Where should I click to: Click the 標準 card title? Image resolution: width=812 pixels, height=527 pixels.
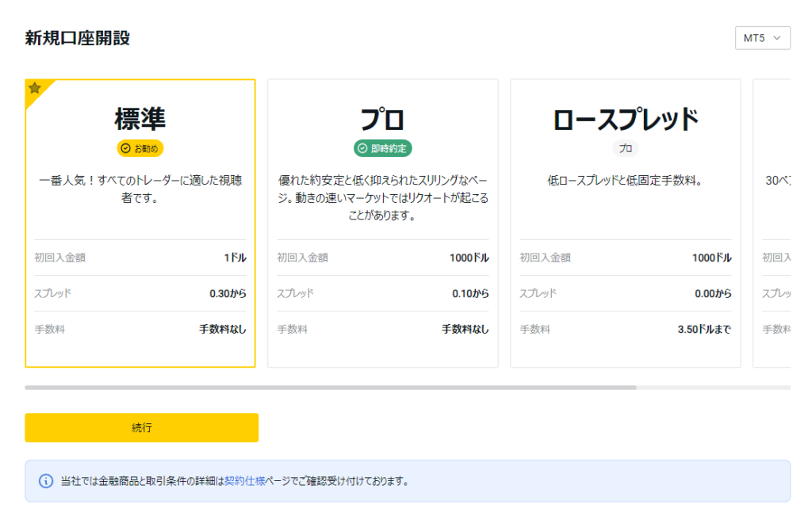coord(140,119)
